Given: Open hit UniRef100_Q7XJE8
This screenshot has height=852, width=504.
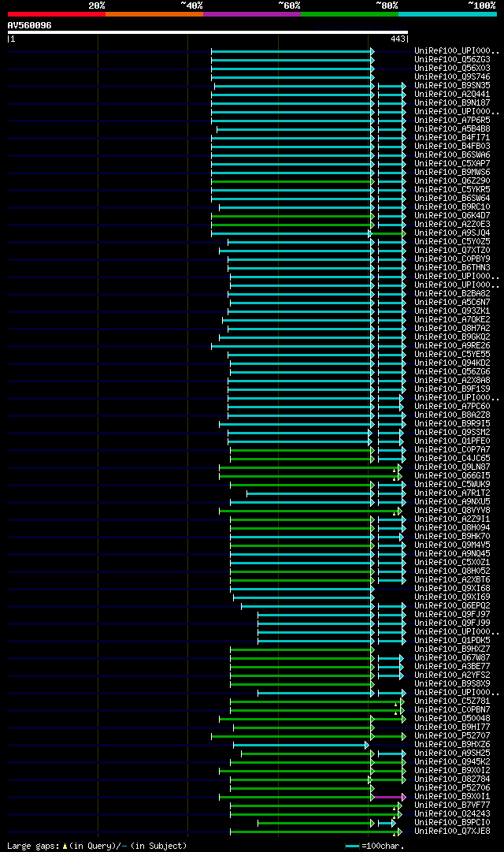Looking at the screenshot, I should 452,832.
